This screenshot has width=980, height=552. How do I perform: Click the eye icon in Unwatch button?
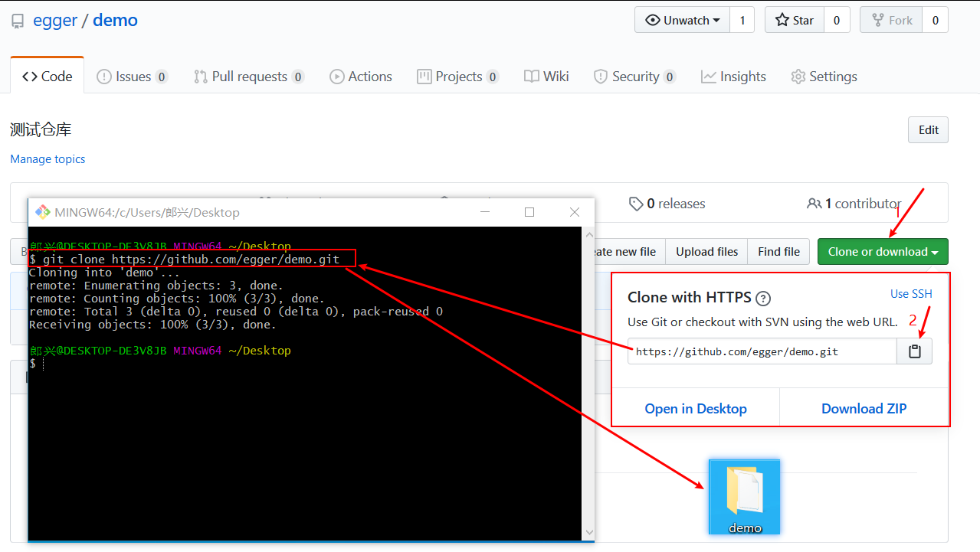click(653, 21)
